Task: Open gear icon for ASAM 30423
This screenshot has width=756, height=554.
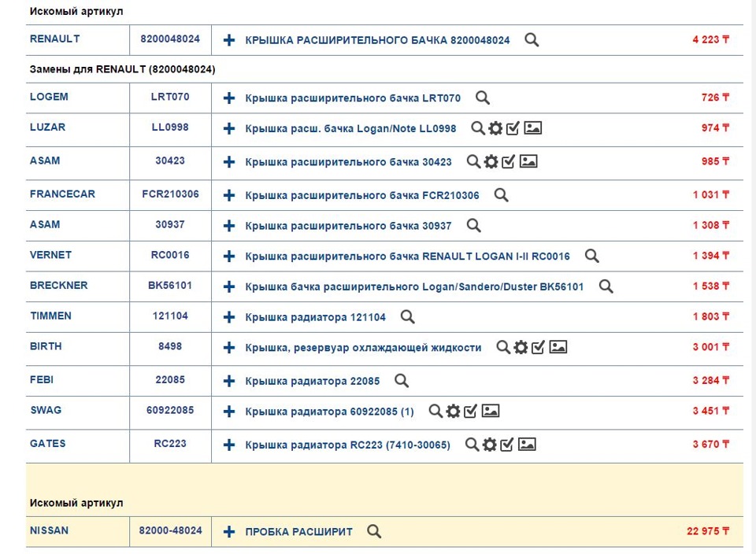Action: [491, 161]
